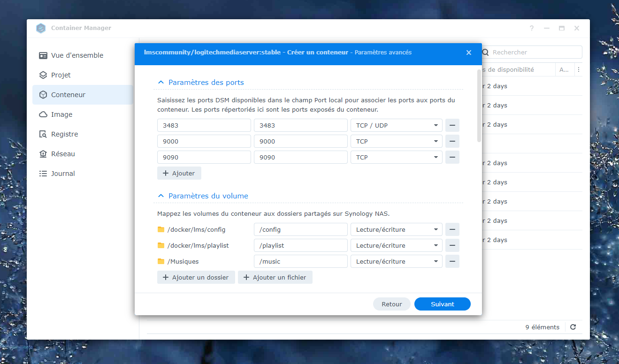The height and width of the screenshot is (364, 619).
Task: Open protocol dropdown for port 9000
Action: click(397, 141)
